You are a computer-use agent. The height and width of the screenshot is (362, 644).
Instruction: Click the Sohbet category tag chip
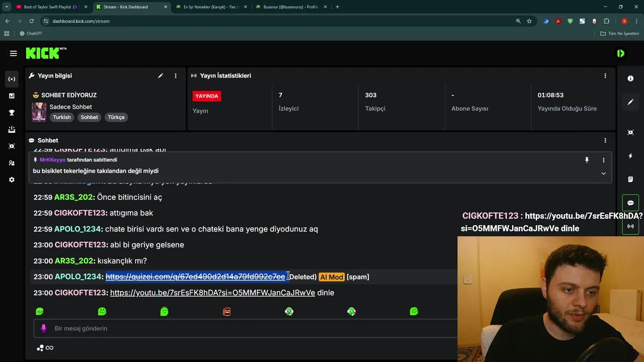[90, 117]
